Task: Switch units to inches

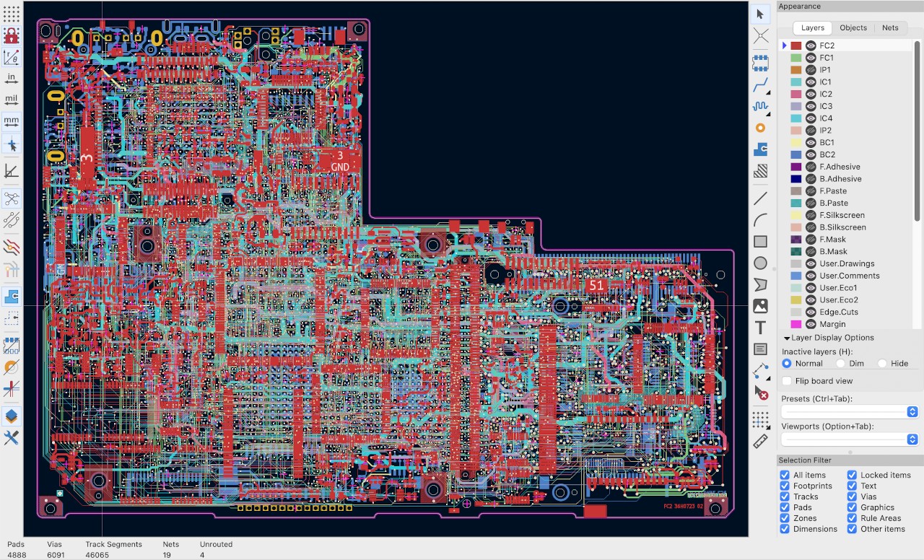Action: pos(11,78)
